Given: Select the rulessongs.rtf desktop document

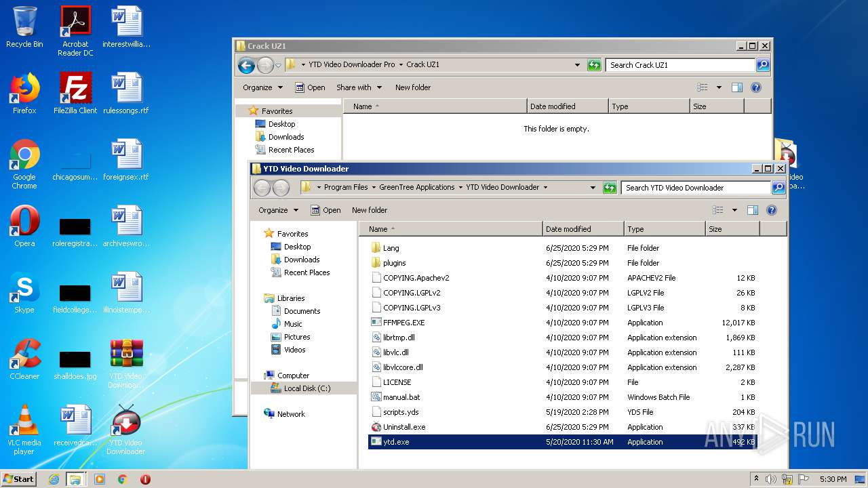Looking at the screenshot, I should point(126,94).
